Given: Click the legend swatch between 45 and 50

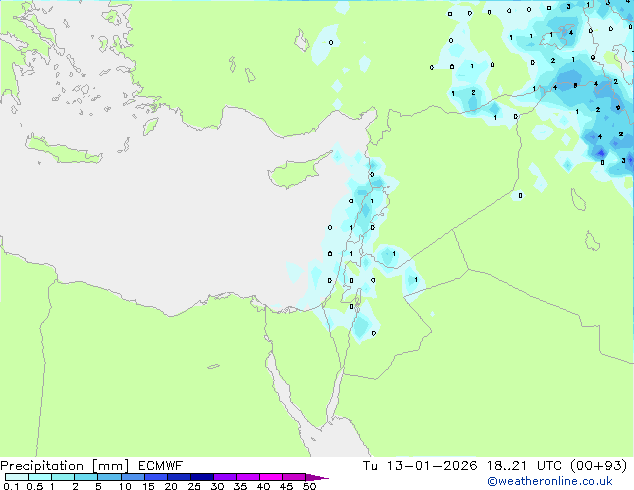Looking at the screenshot, I should [x=294, y=477].
